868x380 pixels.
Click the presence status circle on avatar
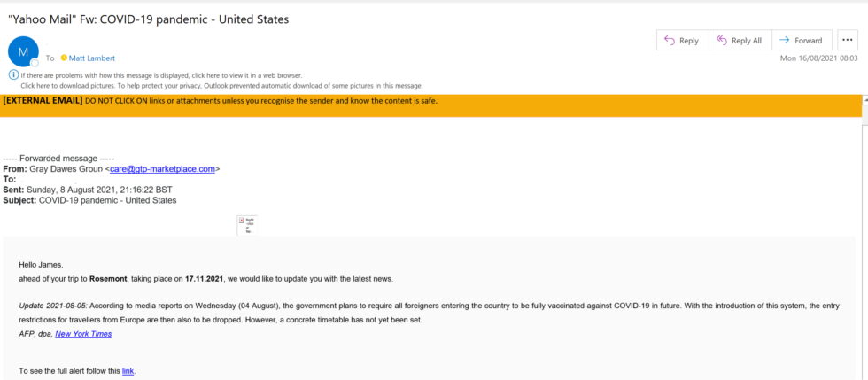35,63
